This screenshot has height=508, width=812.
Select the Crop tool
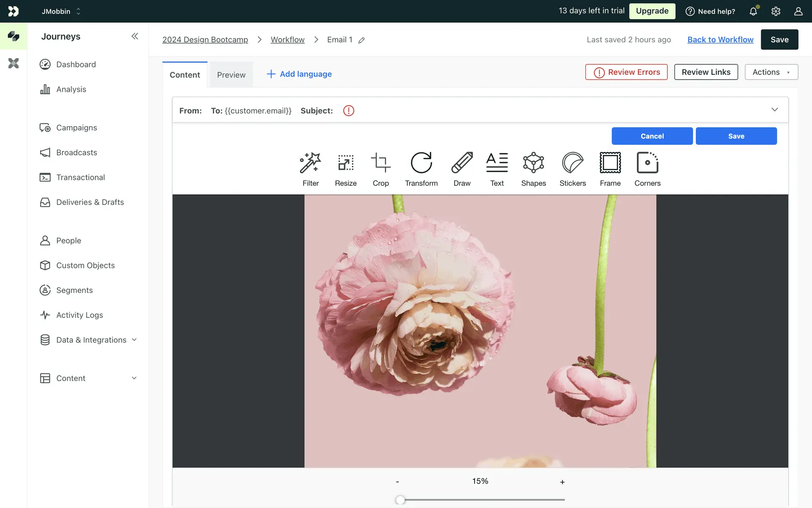coord(381,169)
